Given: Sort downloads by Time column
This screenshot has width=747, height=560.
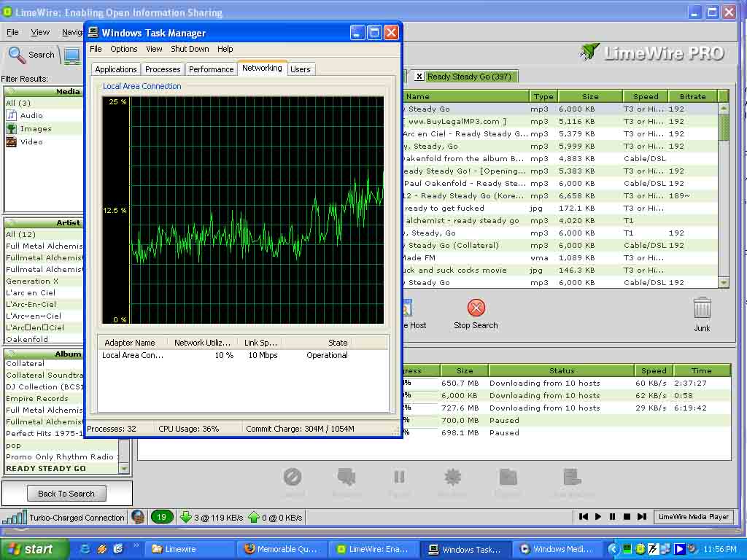Looking at the screenshot, I should click(x=702, y=370).
